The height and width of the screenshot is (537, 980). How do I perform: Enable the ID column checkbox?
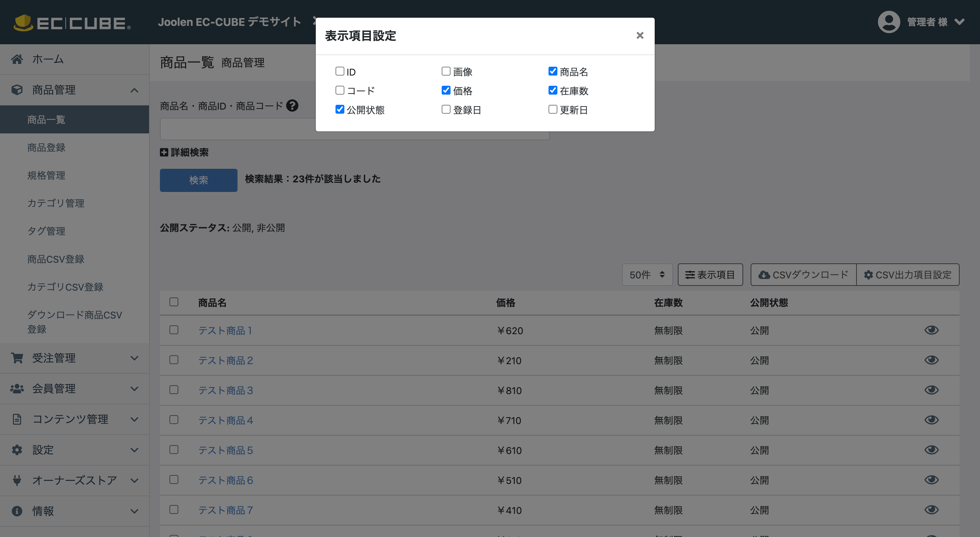340,71
